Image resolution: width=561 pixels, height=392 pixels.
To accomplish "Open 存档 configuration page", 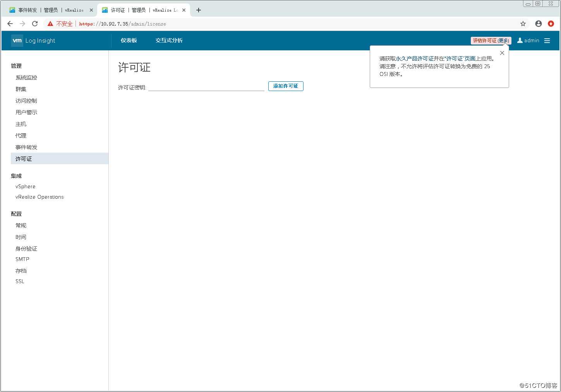I will 21,271.
